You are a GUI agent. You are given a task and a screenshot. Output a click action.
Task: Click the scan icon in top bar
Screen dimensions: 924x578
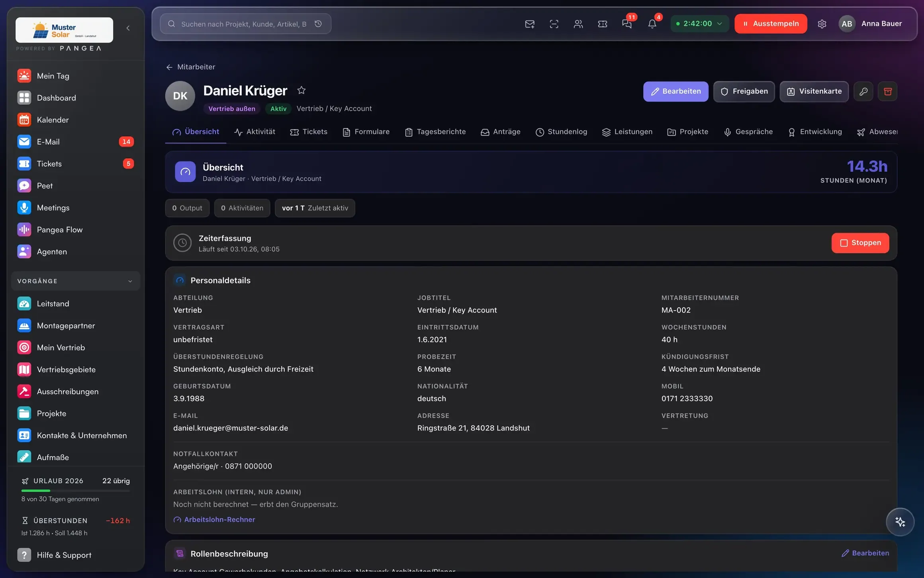tap(554, 24)
